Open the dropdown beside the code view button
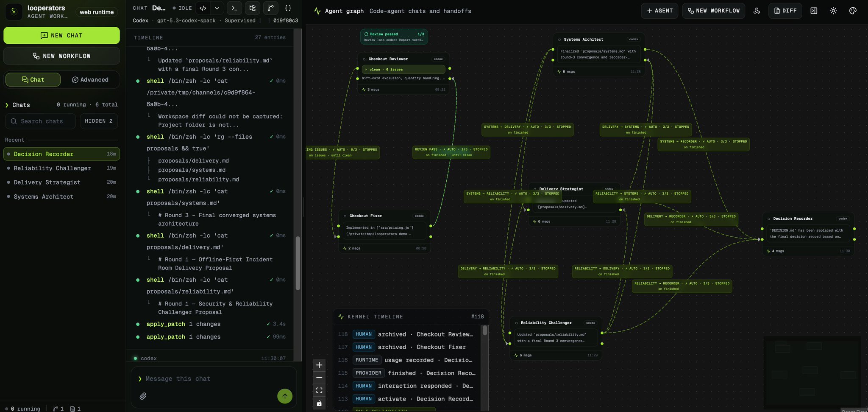 pyautogui.click(x=217, y=8)
